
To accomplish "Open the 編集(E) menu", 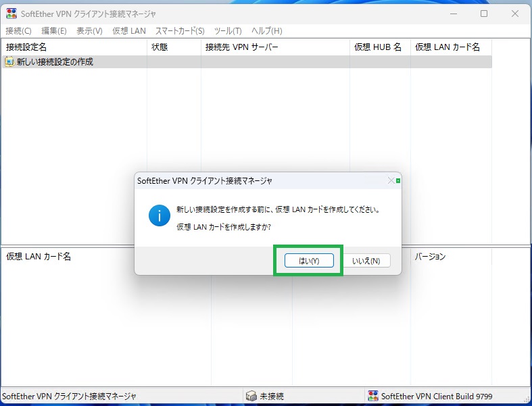I will [54, 31].
